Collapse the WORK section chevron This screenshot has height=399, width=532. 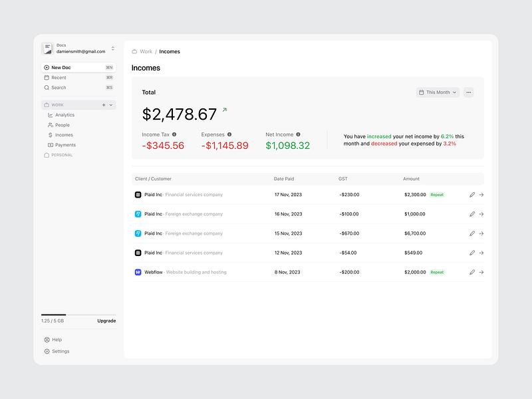111,105
